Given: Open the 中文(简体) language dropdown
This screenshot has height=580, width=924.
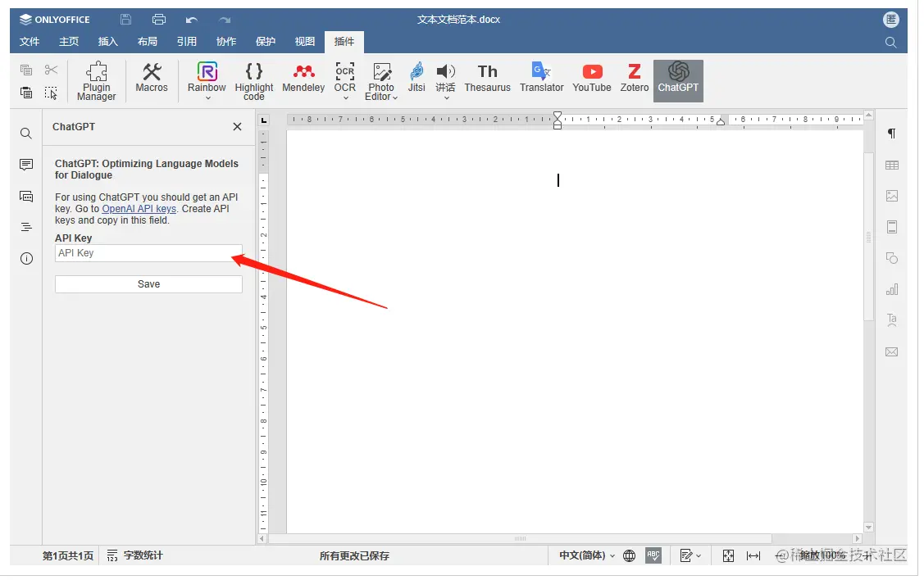Looking at the screenshot, I should pyautogui.click(x=586, y=555).
